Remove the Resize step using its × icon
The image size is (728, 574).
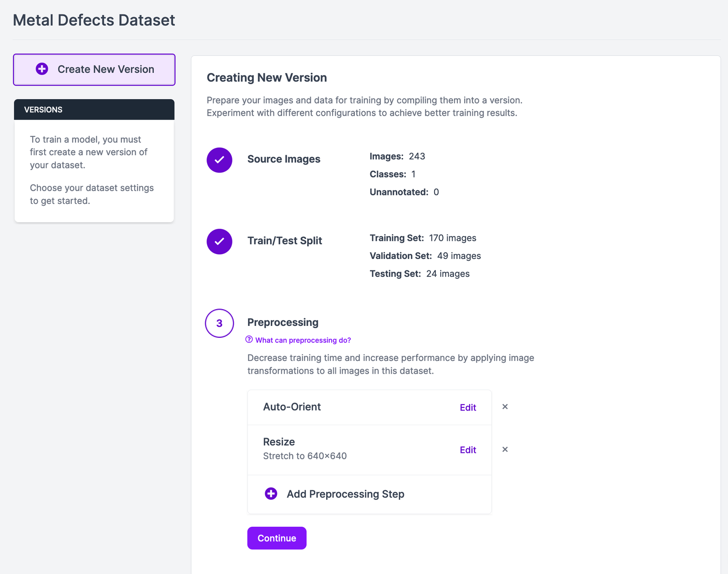(505, 449)
